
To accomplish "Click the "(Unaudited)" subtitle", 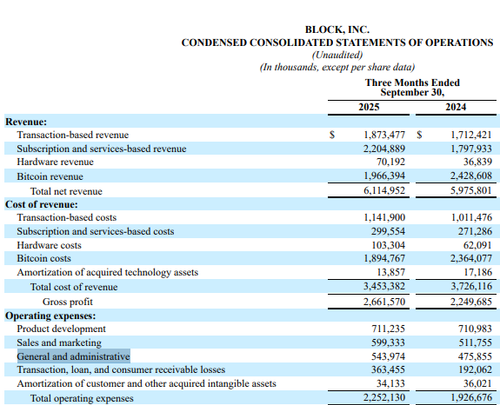I will (337, 55).
